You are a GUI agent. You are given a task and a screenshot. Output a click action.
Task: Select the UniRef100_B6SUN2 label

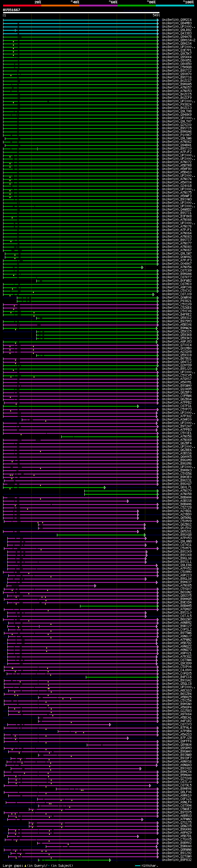(x=177, y=592)
